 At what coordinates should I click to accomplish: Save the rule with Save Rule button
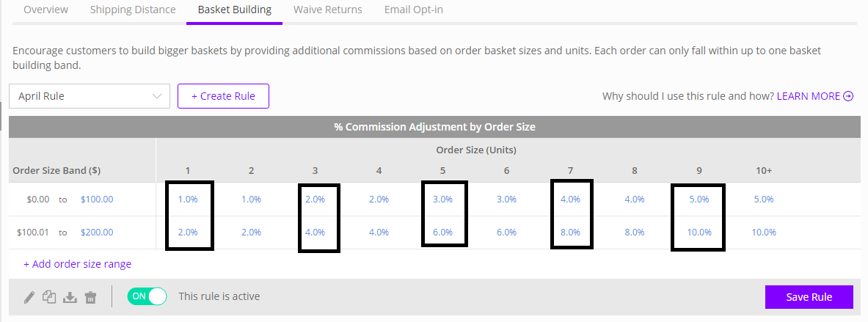pyautogui.click(x=809, y=297)
